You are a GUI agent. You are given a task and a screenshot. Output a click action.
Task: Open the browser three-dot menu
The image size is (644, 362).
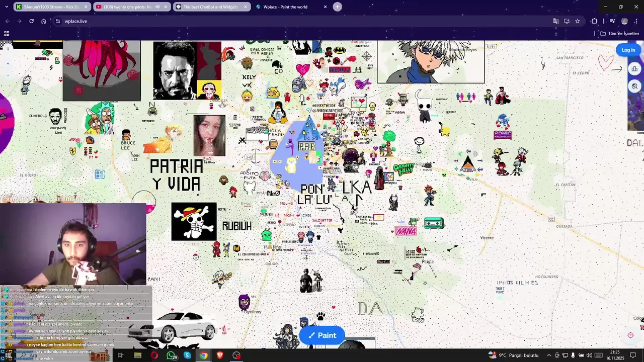[636, 21]
